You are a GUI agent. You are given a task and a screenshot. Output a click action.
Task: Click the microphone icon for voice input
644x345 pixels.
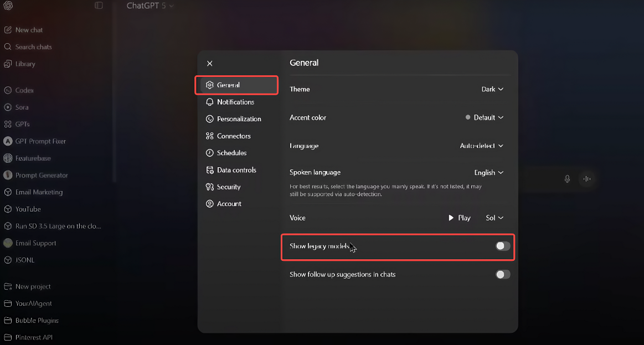coord(567,179)
